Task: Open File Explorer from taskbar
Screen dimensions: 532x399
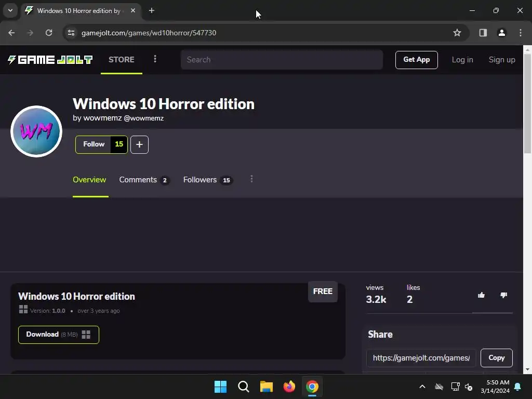Action: point(267,387)
